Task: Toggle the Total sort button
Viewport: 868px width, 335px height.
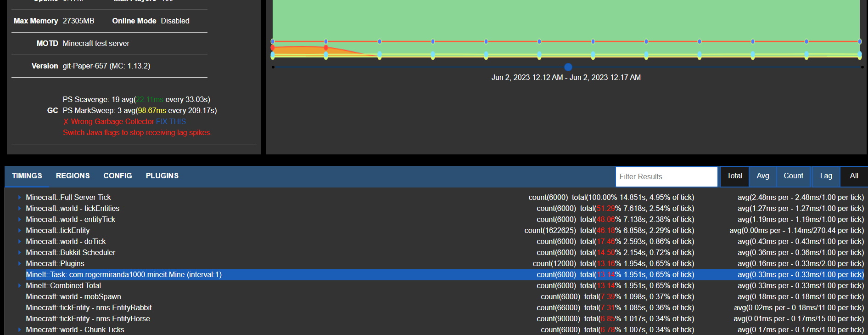Action: 734,176
